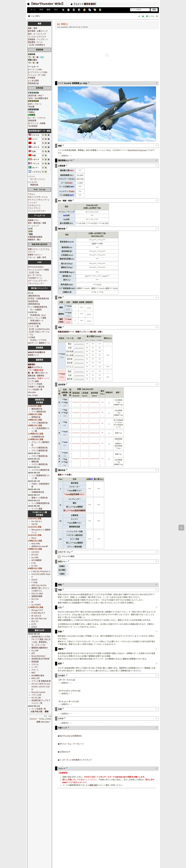Image resolution: width=186 pixels, height=868 pixels.
Task: Open 乗員スキル link in ゲームデータ sidebar
Action: pyautogui.click(x=33, y=220)
